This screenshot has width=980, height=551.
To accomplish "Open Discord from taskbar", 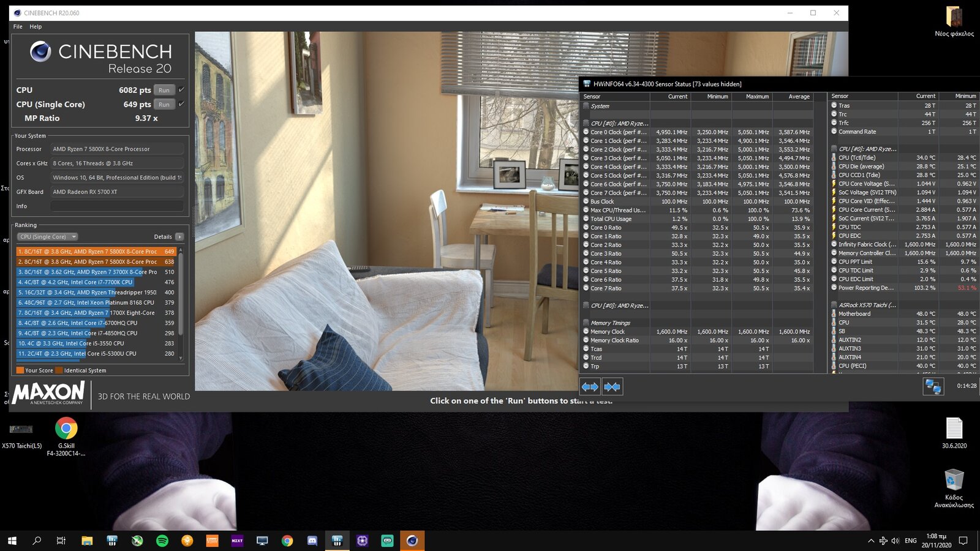I will coord(312,541).
